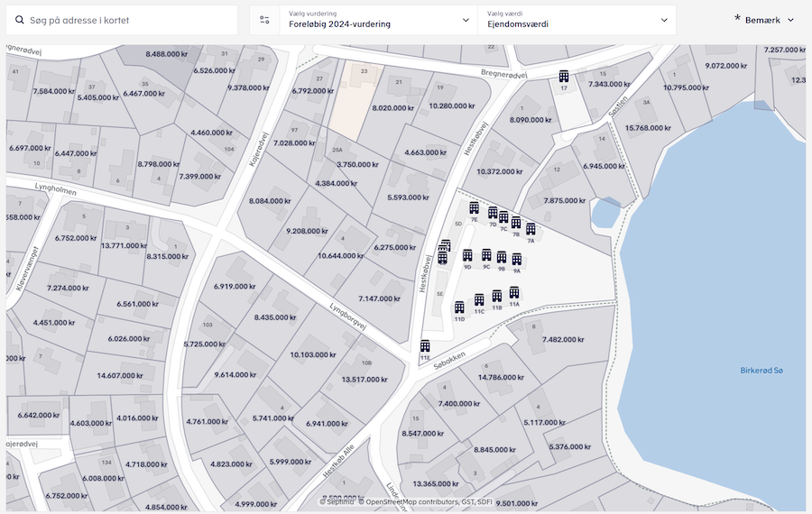Expand the Bemærk notice panel
Screen dimensions: 812x514
click(763, 20)
